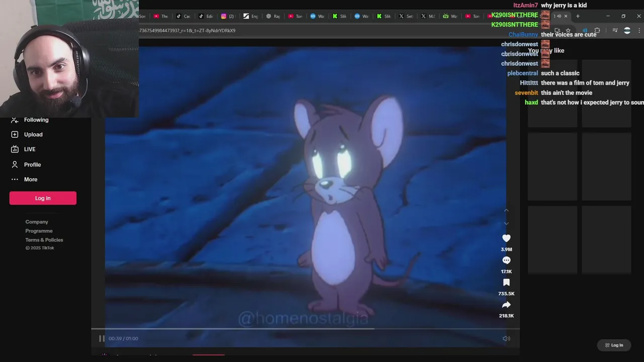Image resolution: width=644 pixels, height=362 pixels.
Task: Click the comment count 17.1K
Action: point(506,271)
